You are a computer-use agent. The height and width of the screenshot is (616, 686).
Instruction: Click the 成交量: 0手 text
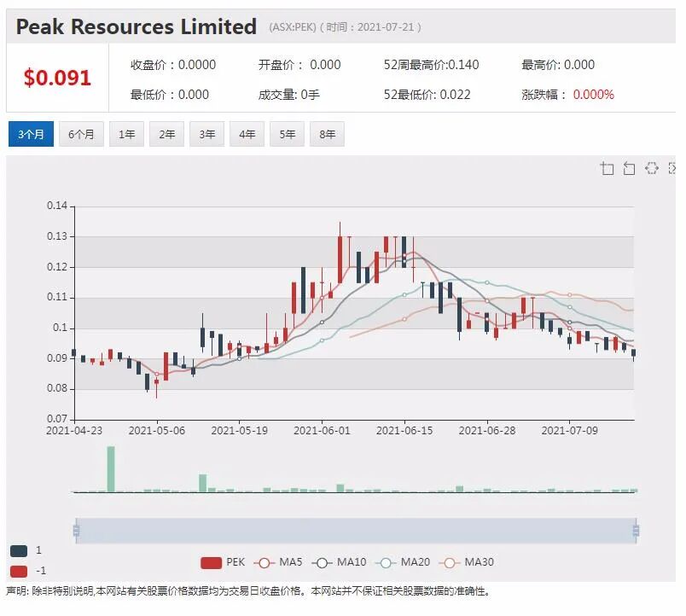point(288,95)
